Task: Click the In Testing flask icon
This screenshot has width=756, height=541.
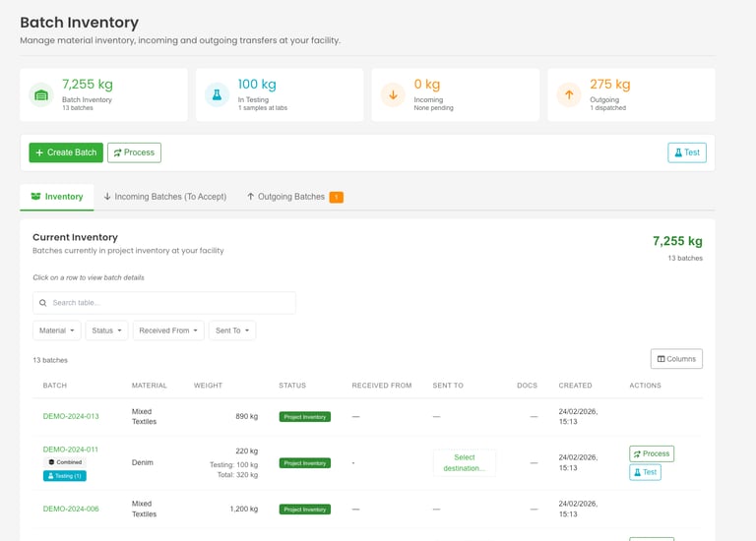Action: [x=217, y=94]
